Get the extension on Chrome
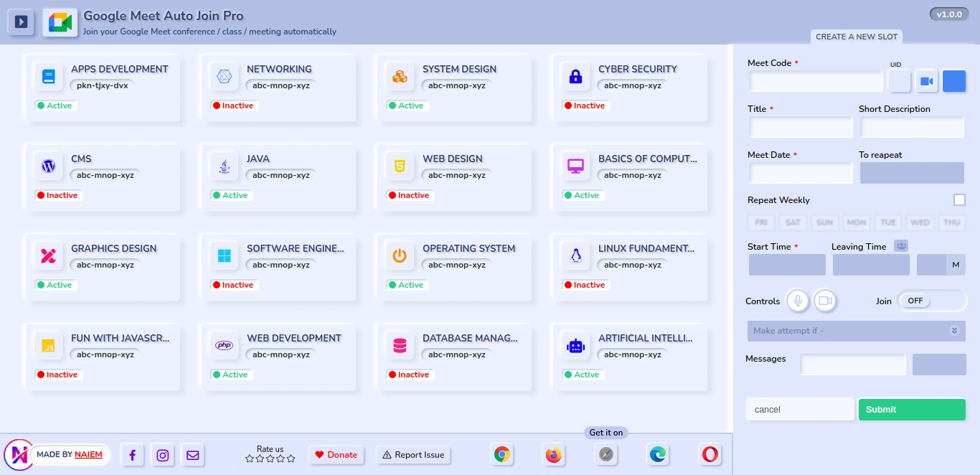 pyautogui.click(x=502, y=454)
